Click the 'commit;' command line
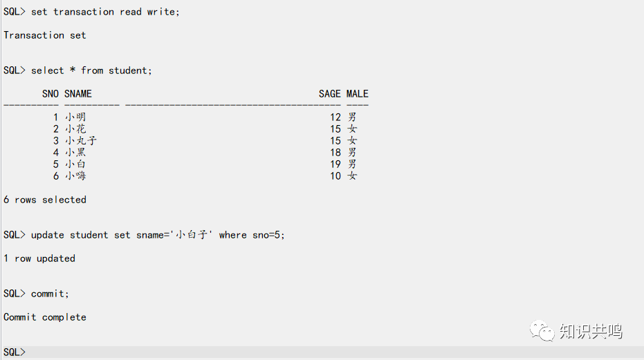Image resolution: width=644 pixels, height=360 pixels. 36,294
